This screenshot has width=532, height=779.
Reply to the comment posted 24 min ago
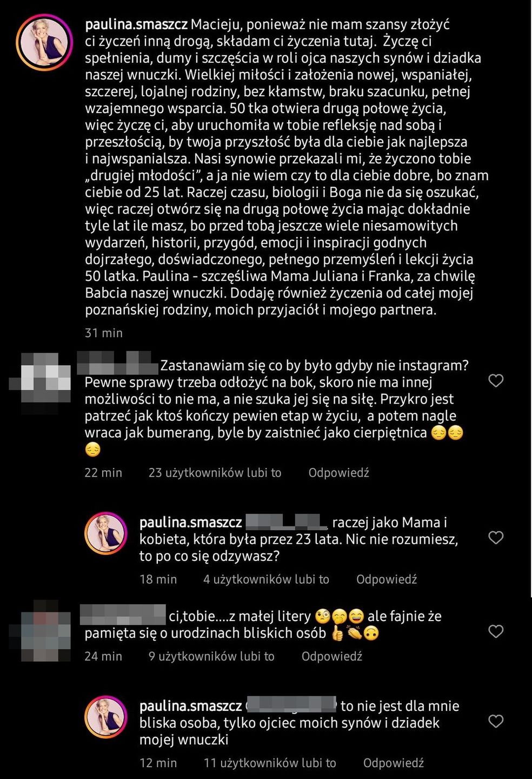coord(331,656)
